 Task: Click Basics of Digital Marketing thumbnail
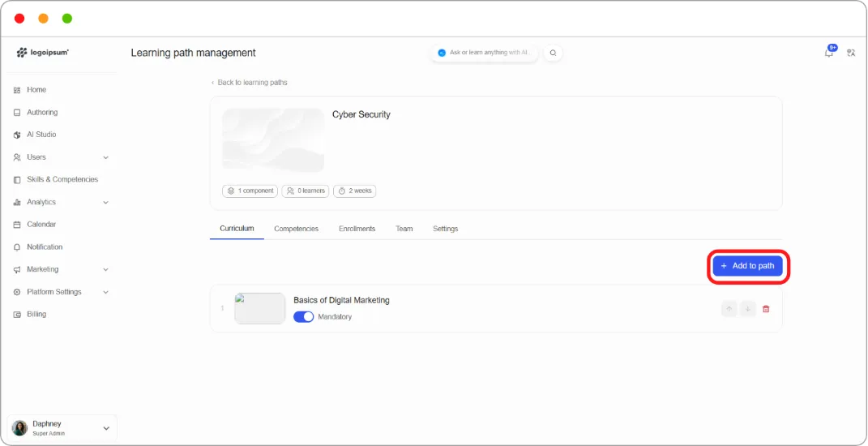click(x=260, y=309)
